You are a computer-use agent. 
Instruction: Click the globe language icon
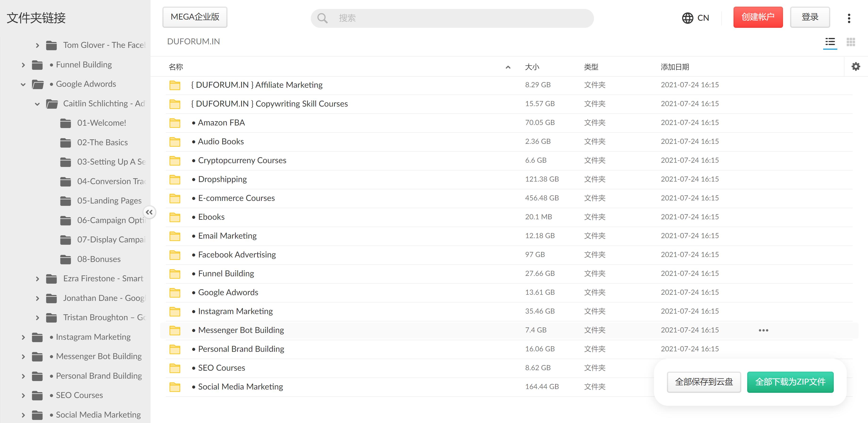coord(687,18)
